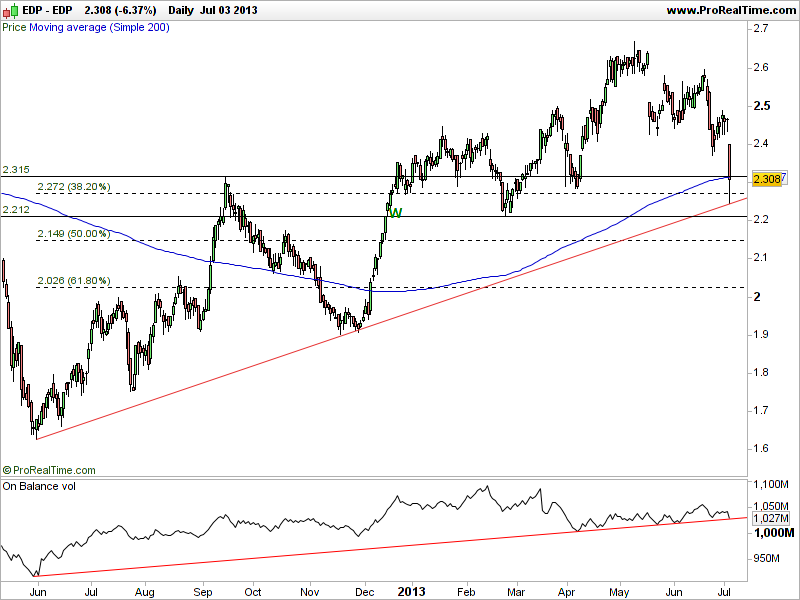Click the 2.2 price axis label
This screenshot has width=800, height=600.
pyautogui.click(x=761, y=219)
